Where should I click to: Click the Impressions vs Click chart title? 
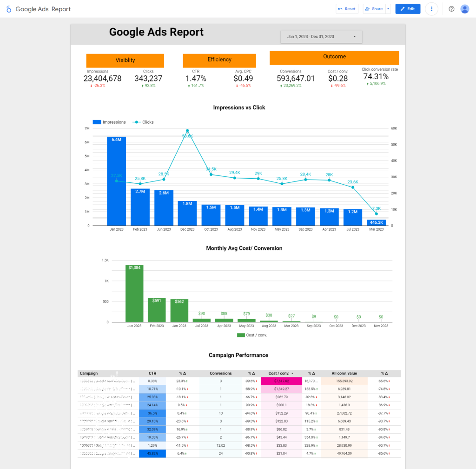click(239, 107)
